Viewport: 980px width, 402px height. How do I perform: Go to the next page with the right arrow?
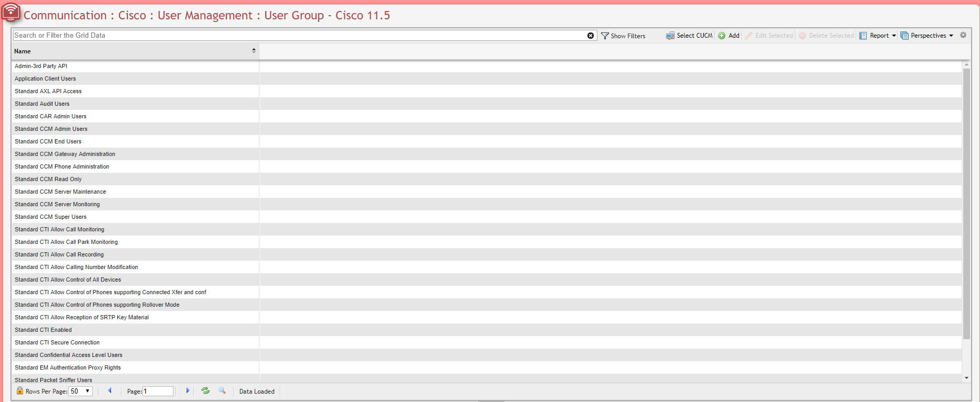point(188,391)
